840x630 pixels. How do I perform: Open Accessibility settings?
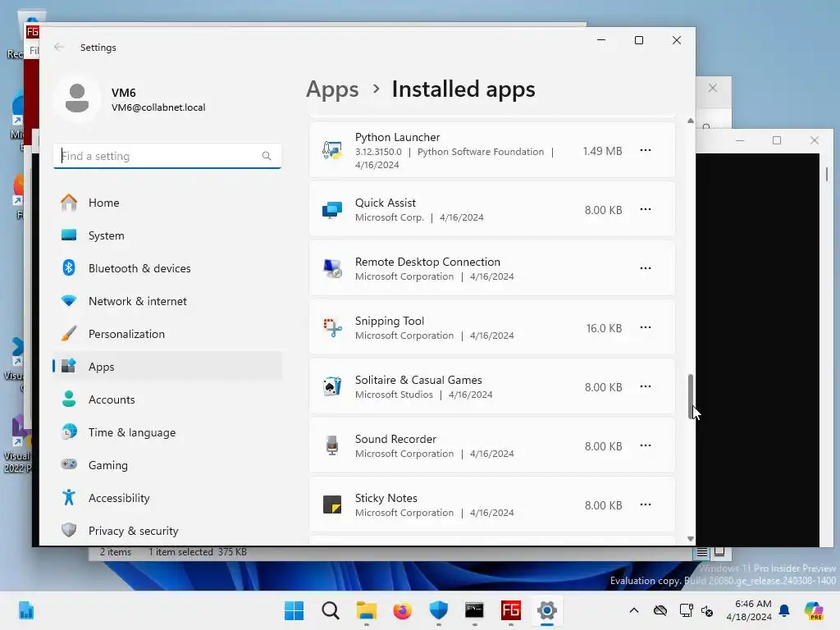click(x=167, y=498)
